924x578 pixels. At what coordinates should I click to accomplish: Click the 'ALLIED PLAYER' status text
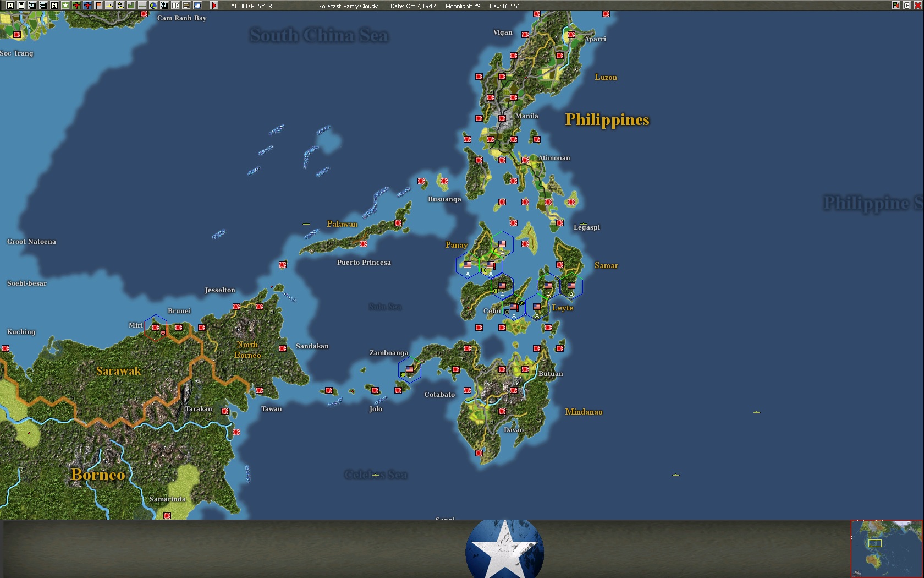coord(251,6)
